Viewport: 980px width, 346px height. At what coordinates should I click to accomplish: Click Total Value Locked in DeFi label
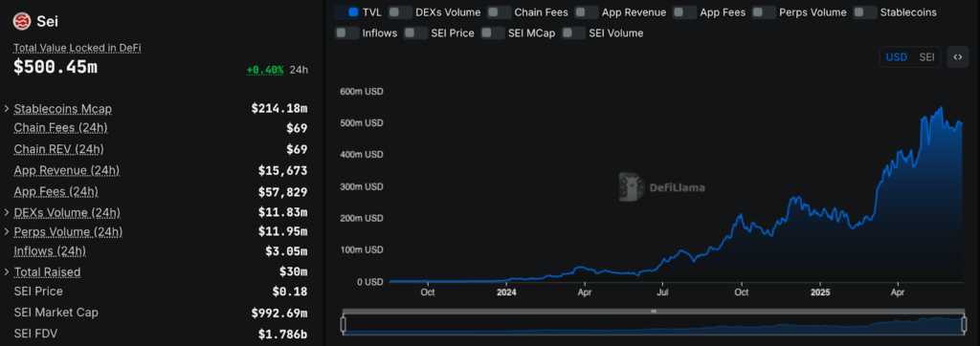(x=77, y=48)
